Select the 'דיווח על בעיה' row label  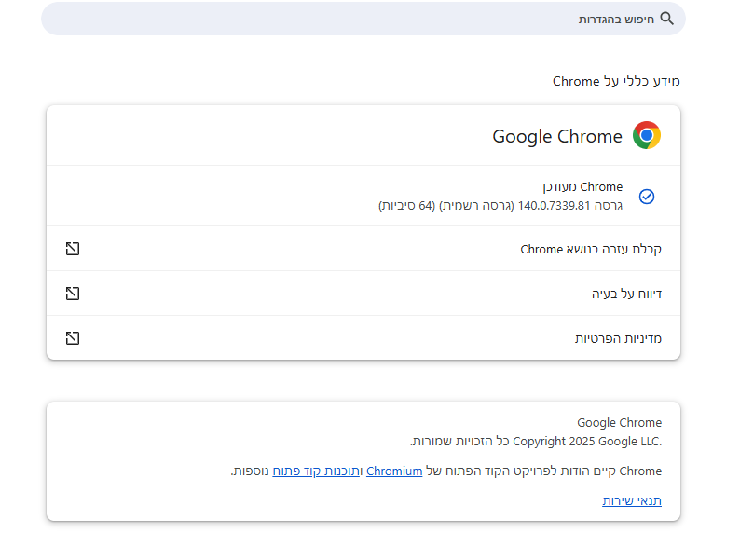coord(626,294)
